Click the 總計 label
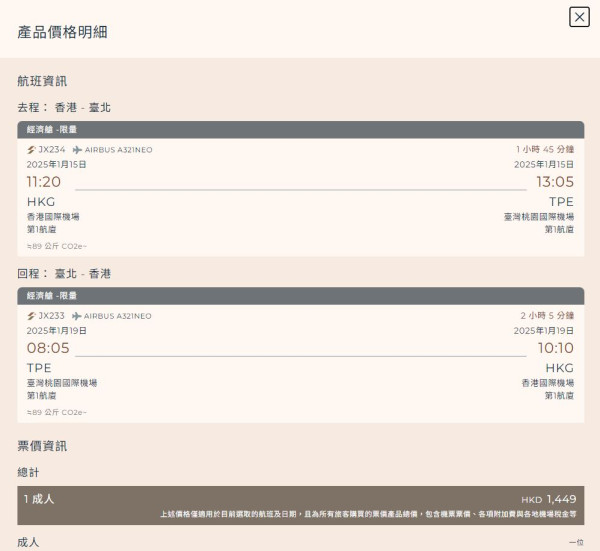This screenshot has height=551, width=600. click(28, 473)
